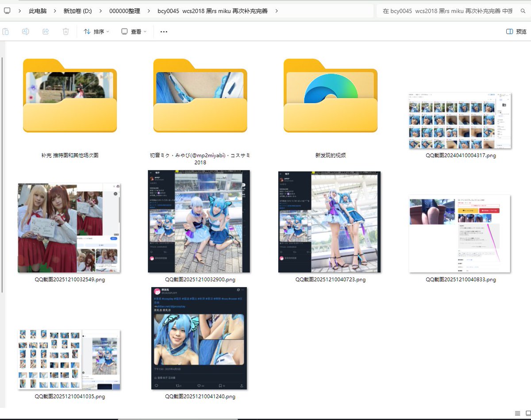Click the computer icon in address bar

(x=7, y=11)
